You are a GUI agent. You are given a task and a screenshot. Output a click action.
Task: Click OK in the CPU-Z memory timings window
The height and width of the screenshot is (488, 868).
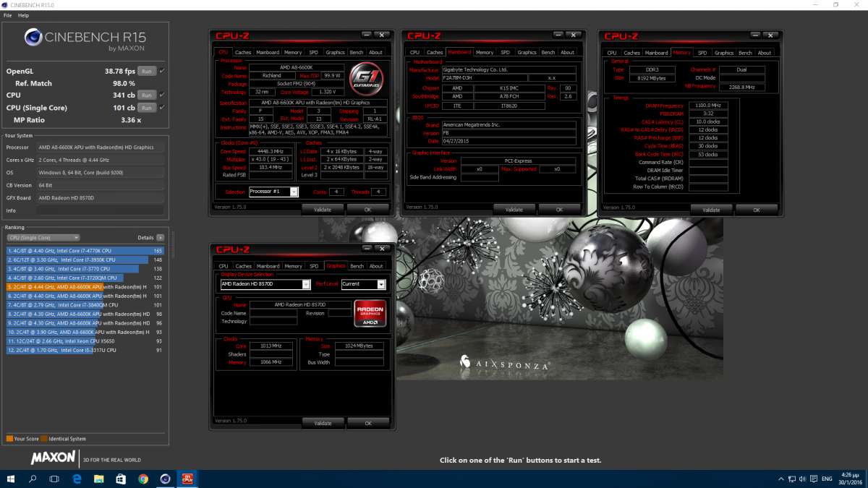pos(757,210)
